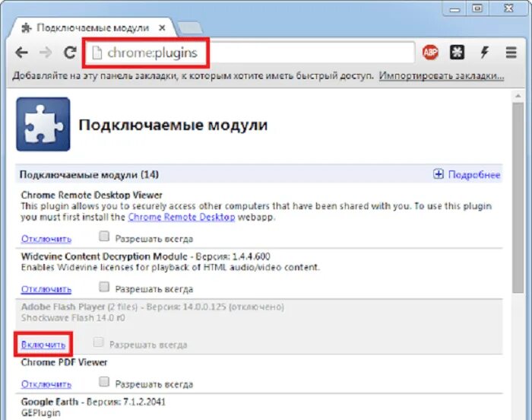Click the address bar showing chrome:plugins
Image resolution: width=532 pixels, height=420 pixels.
pyautogui.click(x=249, y=52)
